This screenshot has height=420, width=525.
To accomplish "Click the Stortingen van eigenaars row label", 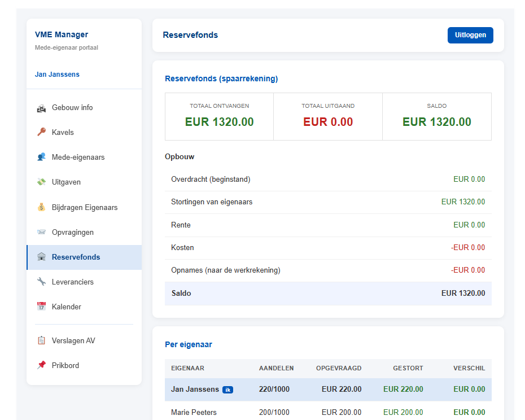I will [212, 202].
